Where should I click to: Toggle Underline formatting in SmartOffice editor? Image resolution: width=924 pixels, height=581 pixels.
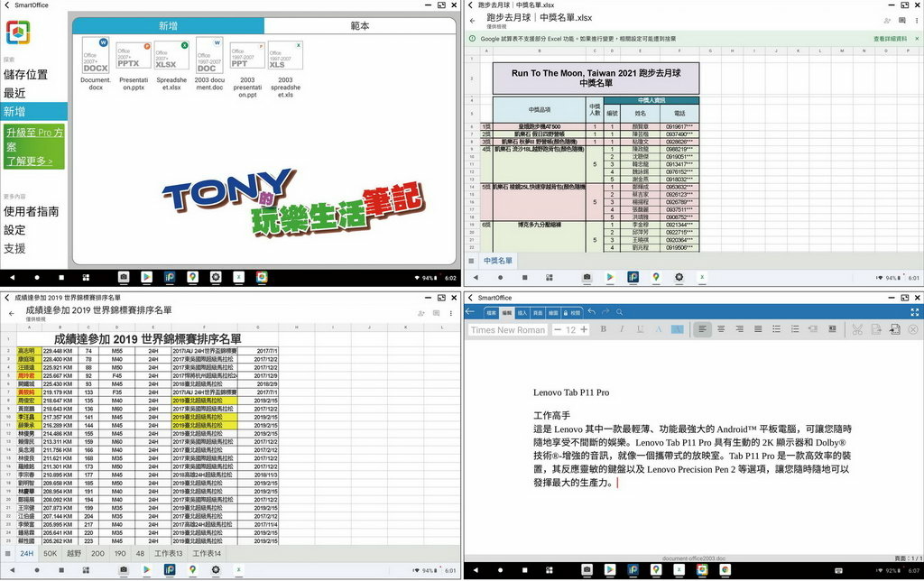(640, 329)
